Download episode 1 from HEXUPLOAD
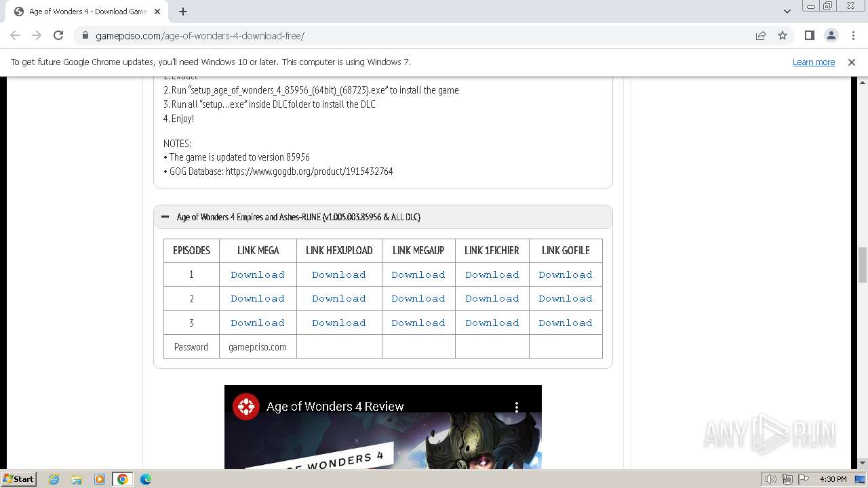868x488 pixels. [x=339, y=274]
